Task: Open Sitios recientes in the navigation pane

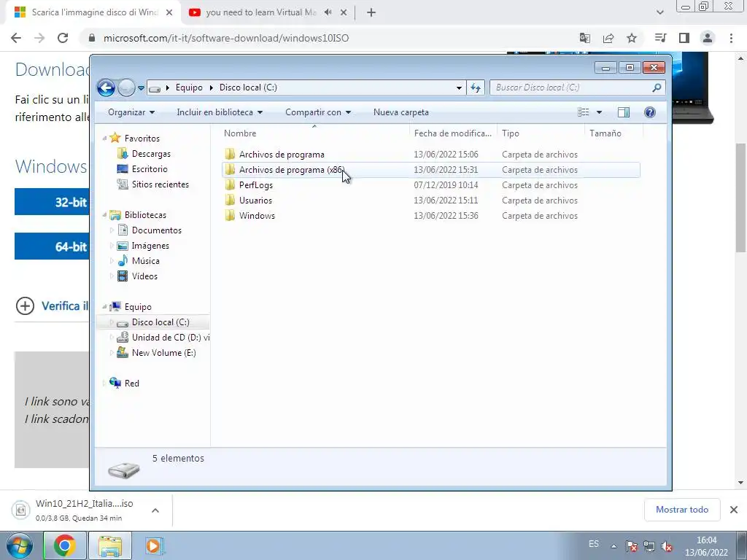Action: [160, 184]
